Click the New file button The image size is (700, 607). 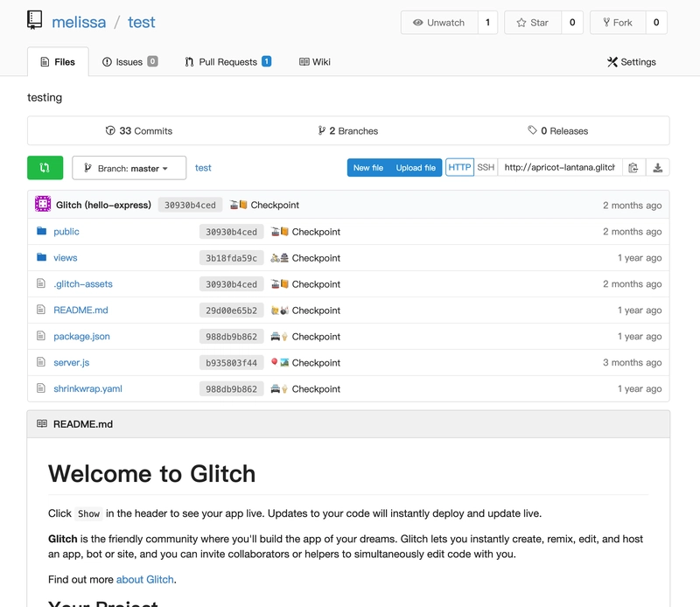tap(368, 168)
